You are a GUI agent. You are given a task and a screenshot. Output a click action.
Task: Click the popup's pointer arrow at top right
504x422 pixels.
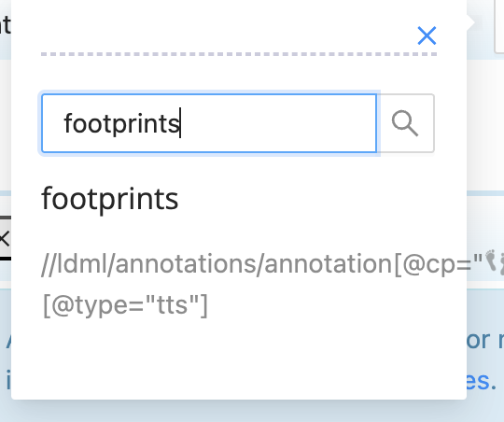(470, 22)
